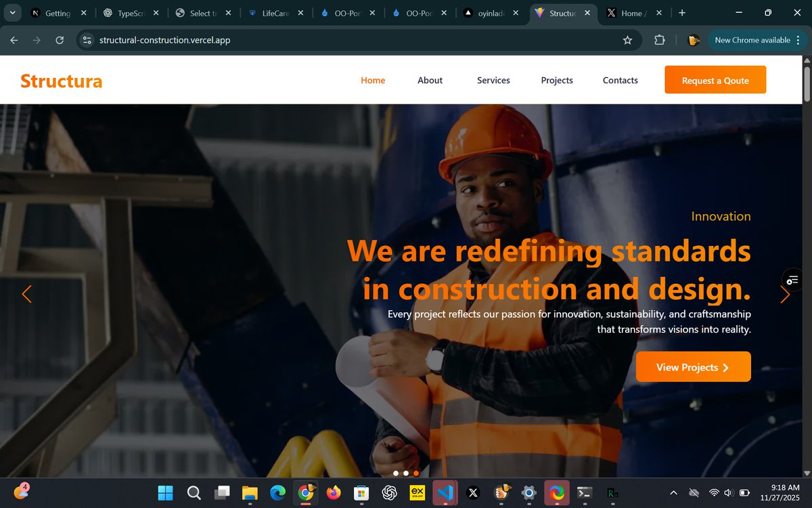Open the Contacts nav link

point(621,80)
